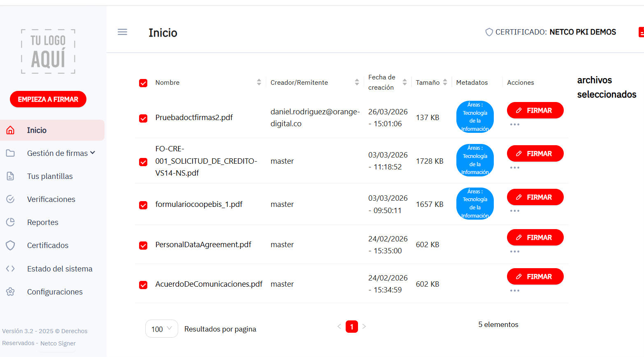Click the 5 elementos count text
Screen dimensions: 644x357
click(x=498, y=325)
